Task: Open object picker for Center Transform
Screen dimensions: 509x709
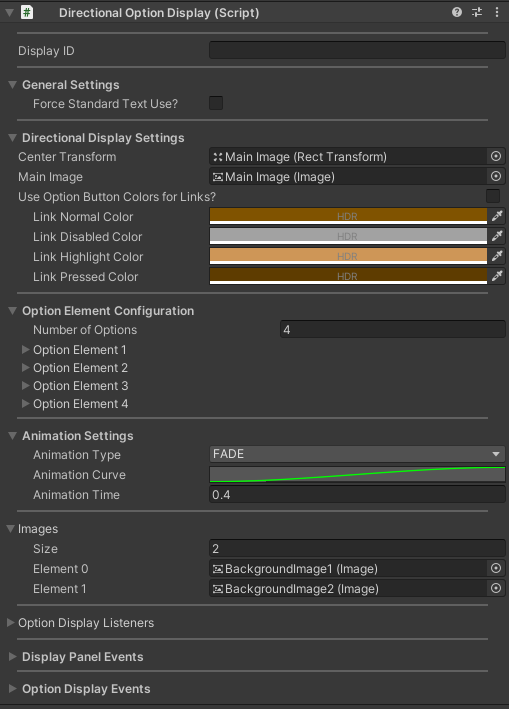Action: [x=496, y=156]
